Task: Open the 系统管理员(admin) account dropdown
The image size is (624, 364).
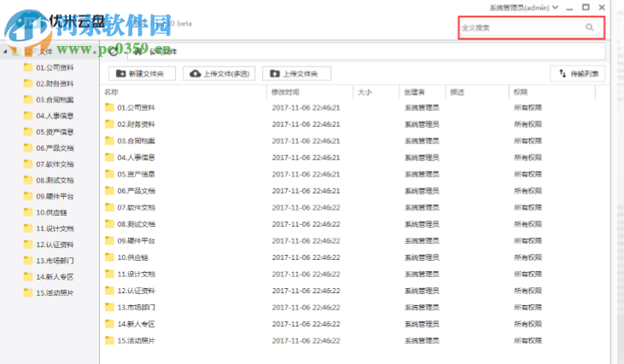Action: [x=524, y=8]
